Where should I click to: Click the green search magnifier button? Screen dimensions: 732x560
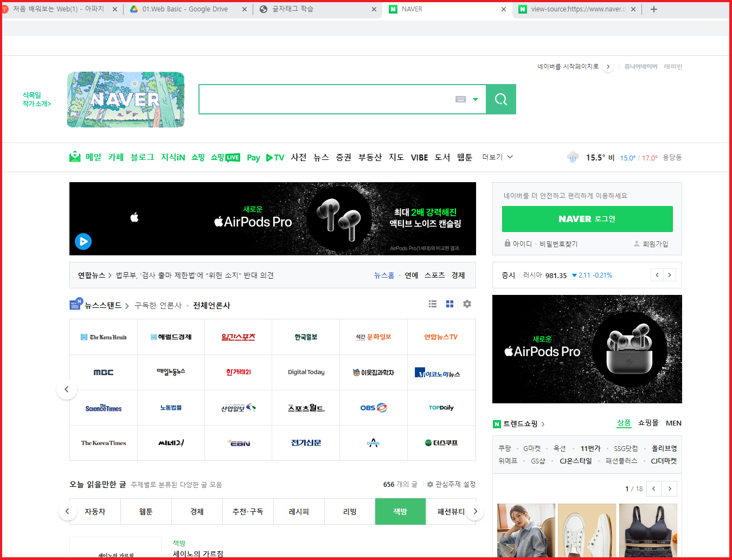(x=500, y=99)
